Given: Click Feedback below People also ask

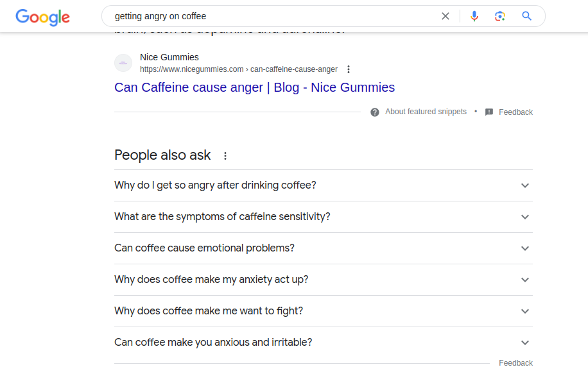Looking at the screenshot, I should (x=515, y=363).
